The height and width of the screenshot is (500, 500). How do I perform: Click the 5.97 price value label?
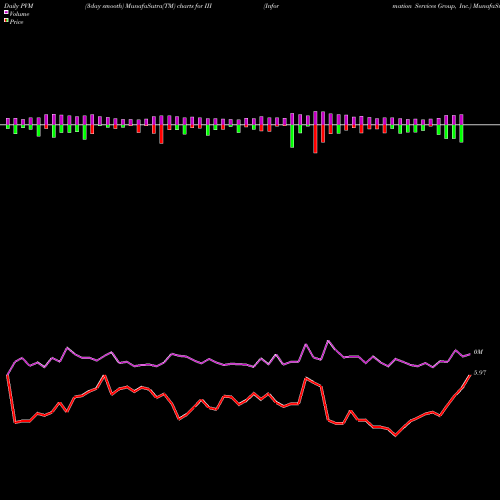[480, 373]
